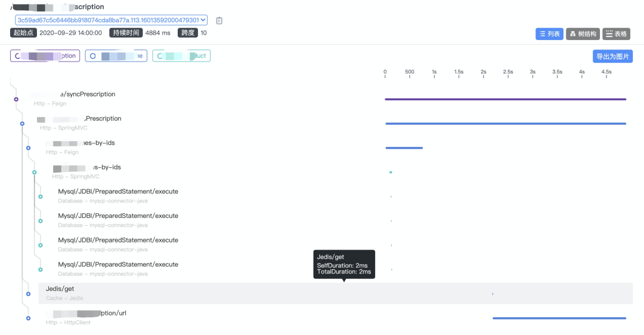
Task: Switch to 列表 list view
Action: tap(549, 34)
